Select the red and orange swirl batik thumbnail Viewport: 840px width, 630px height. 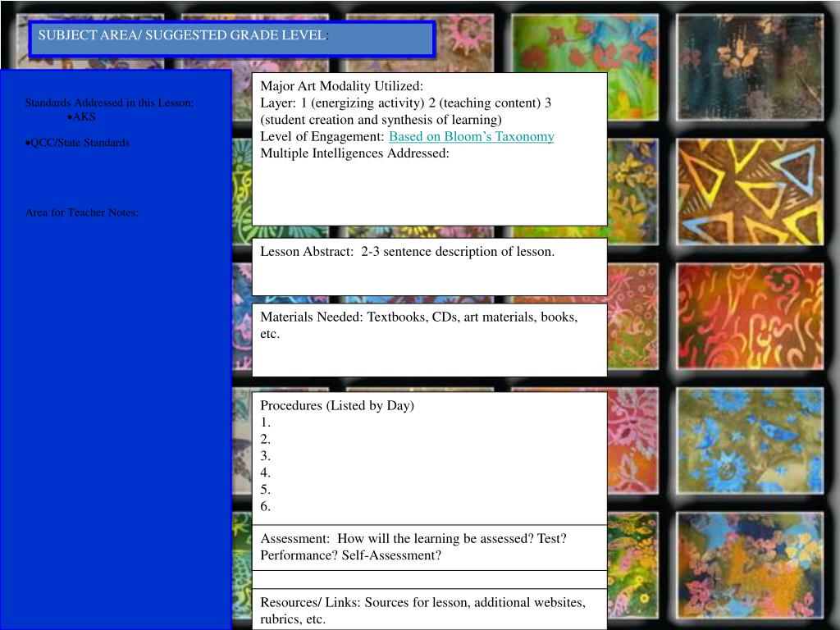750,317
